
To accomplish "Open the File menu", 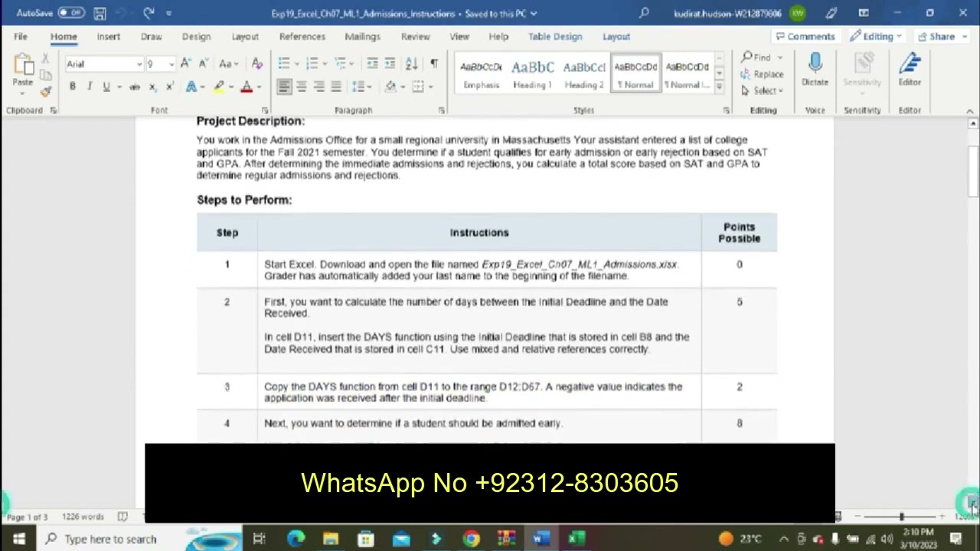I will click(21, 36).
